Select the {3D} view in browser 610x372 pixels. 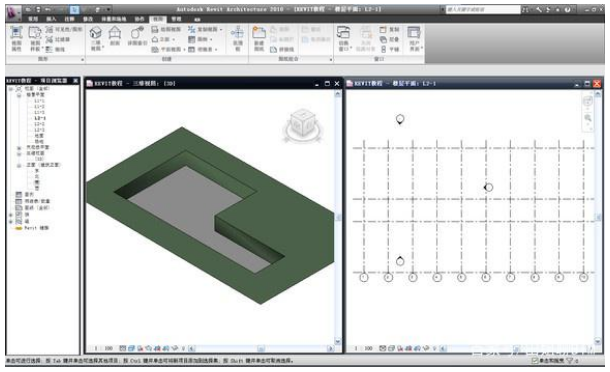[x=40, y=159]
